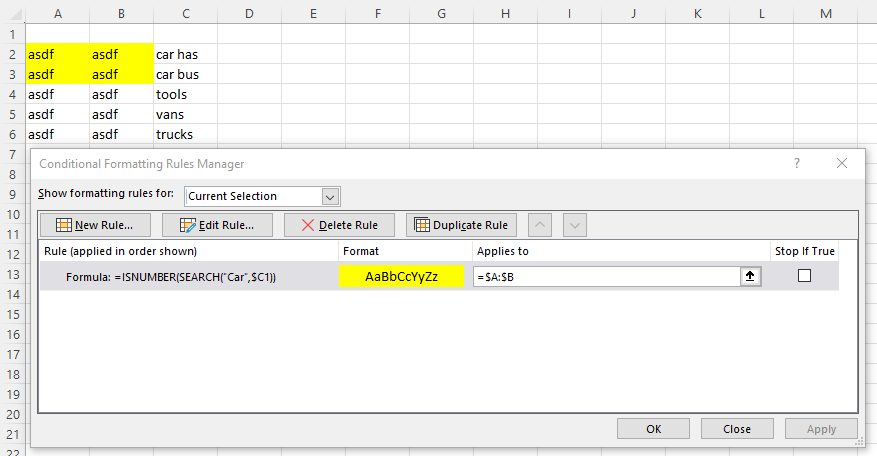Select row 2 header

pyautogui.click(x=13, y=54)
